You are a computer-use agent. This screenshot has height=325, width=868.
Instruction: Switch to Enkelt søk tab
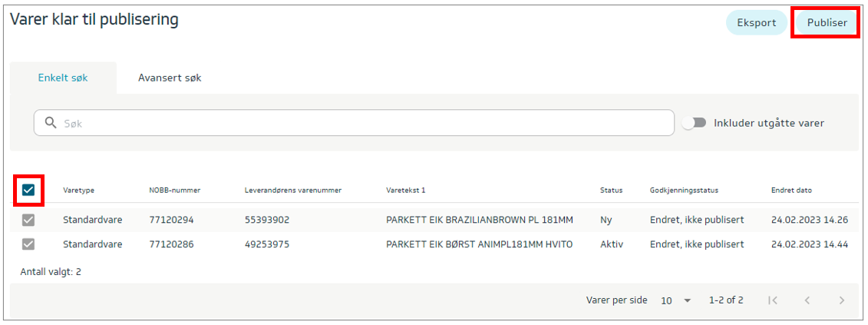pos(63,78)
